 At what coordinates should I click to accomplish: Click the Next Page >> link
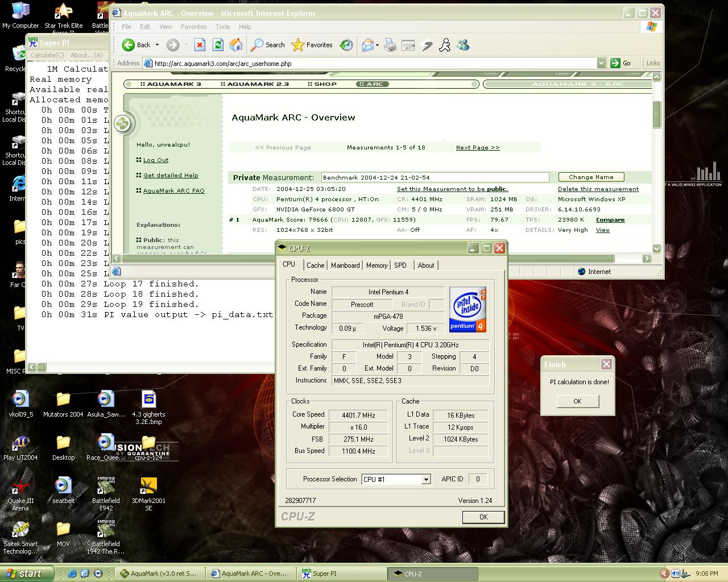click(478, 147)
